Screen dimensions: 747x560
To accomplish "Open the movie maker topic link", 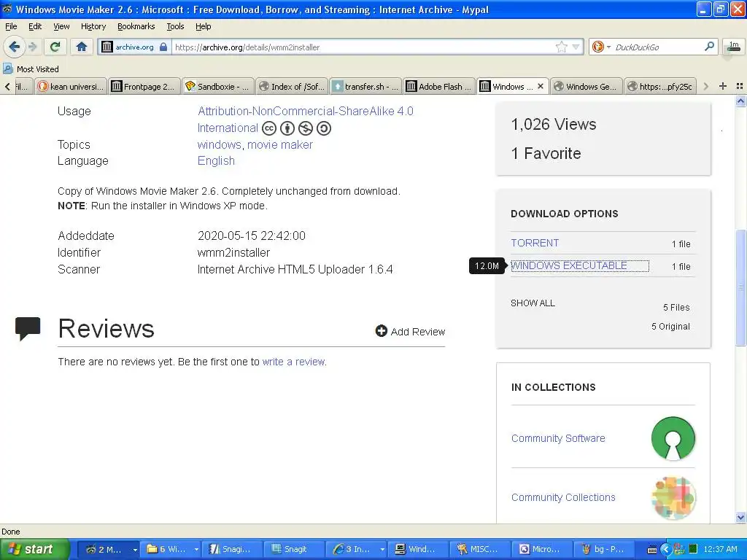I will click(x=280, y=145).
